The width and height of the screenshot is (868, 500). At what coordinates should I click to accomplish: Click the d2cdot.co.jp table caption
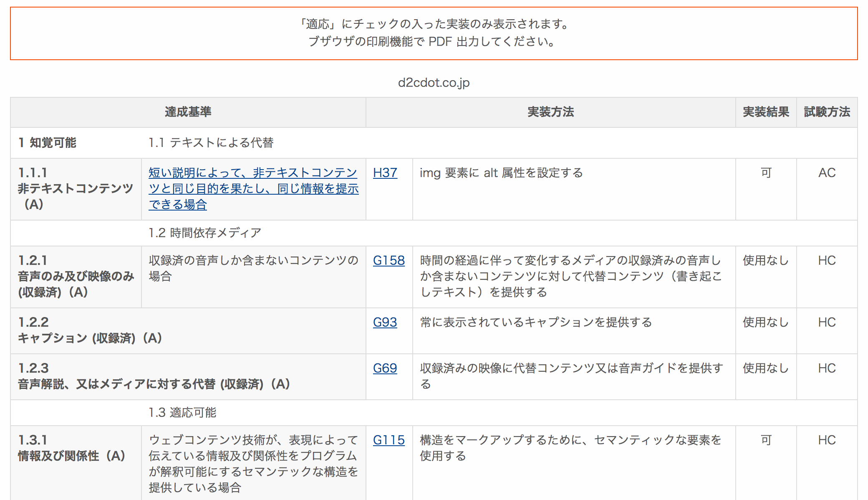tap(434, 83)
